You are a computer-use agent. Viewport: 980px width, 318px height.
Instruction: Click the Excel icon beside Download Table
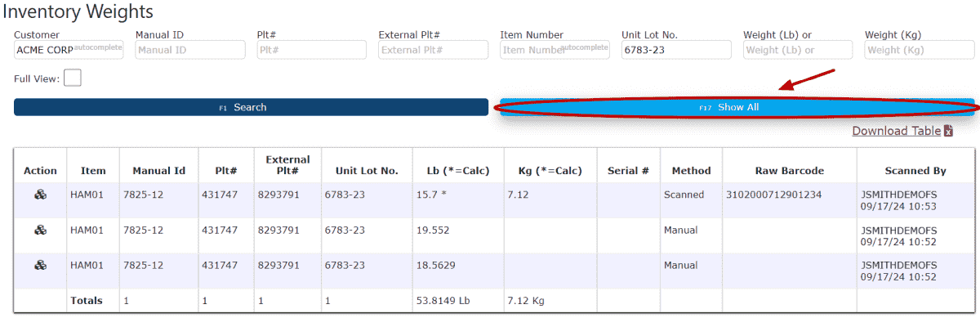(x=948, y=131)
